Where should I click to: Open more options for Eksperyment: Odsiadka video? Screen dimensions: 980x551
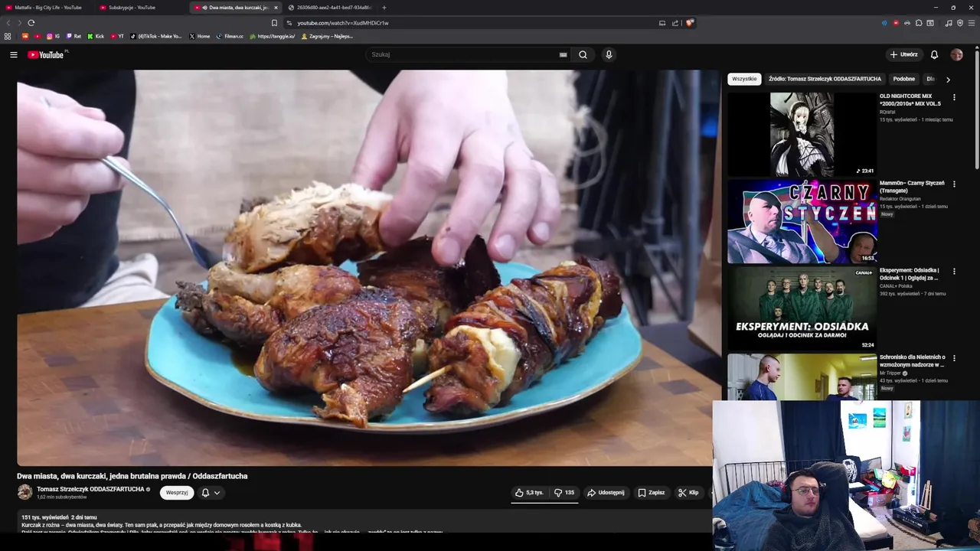954,271
